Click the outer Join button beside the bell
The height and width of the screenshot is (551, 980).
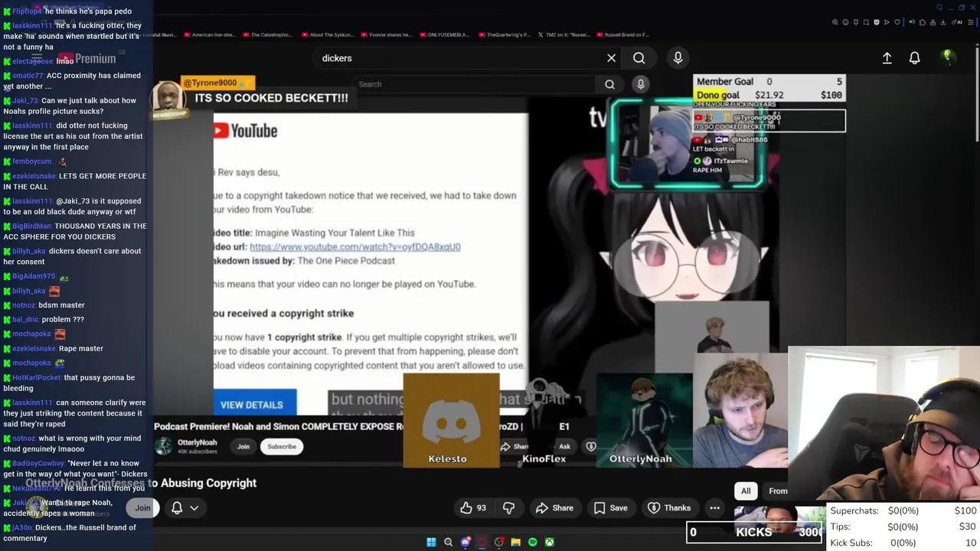[x=143, y=507]
